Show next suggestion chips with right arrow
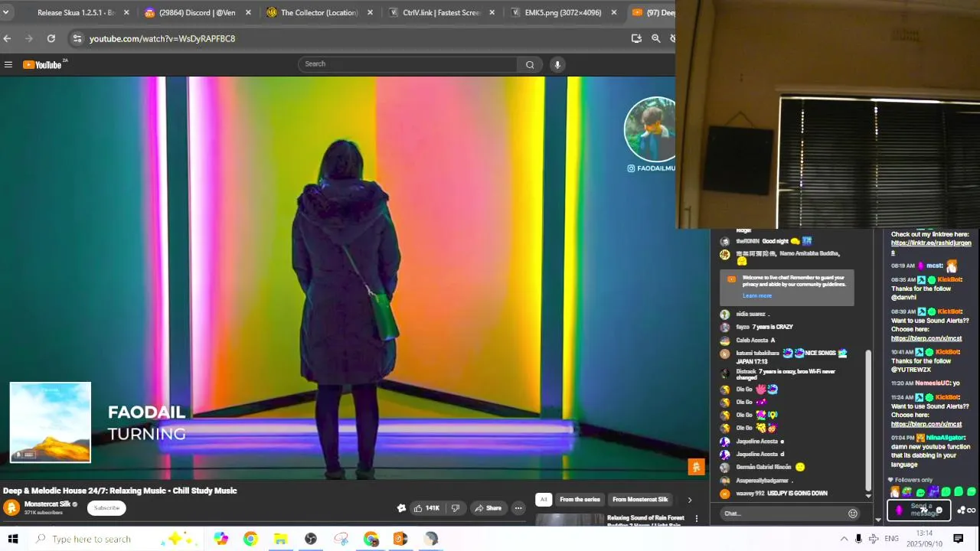 (689, 500)
